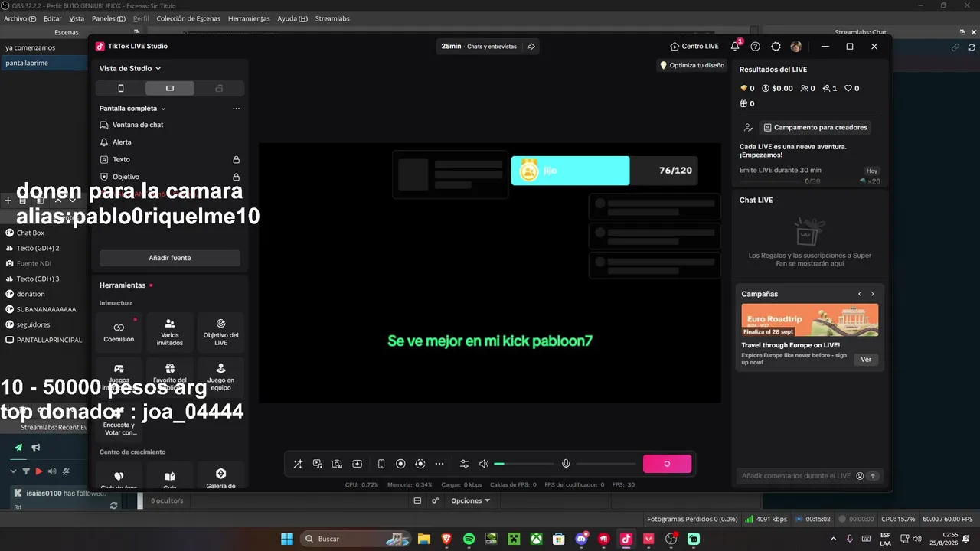Click the profile avatar picture

click(x=796, y=47)
